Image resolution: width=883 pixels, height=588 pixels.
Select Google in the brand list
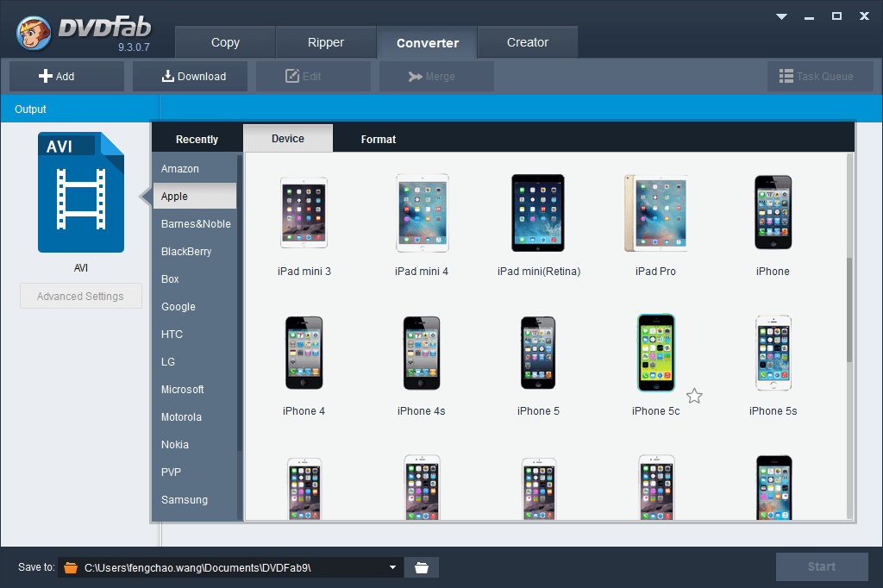tap(195, 306)
